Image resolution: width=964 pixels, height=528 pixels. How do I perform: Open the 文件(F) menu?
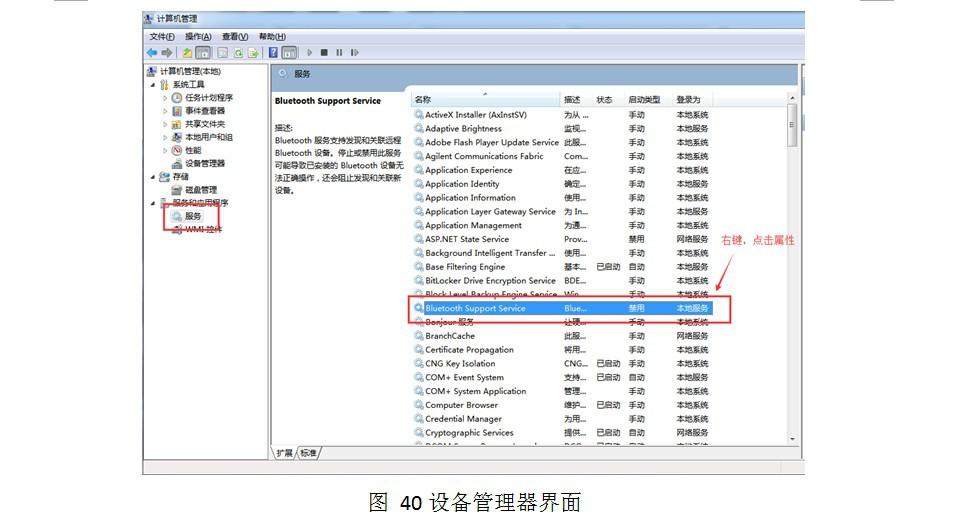click(x=162, y=36)
